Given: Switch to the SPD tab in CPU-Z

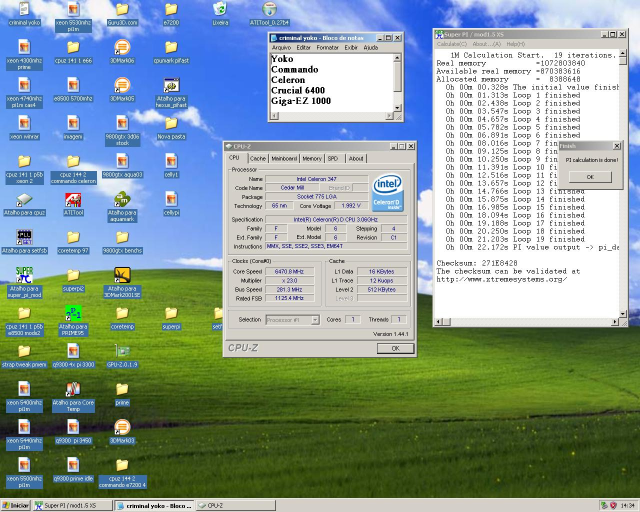Looking at the screenshot, I should point(333,158).
